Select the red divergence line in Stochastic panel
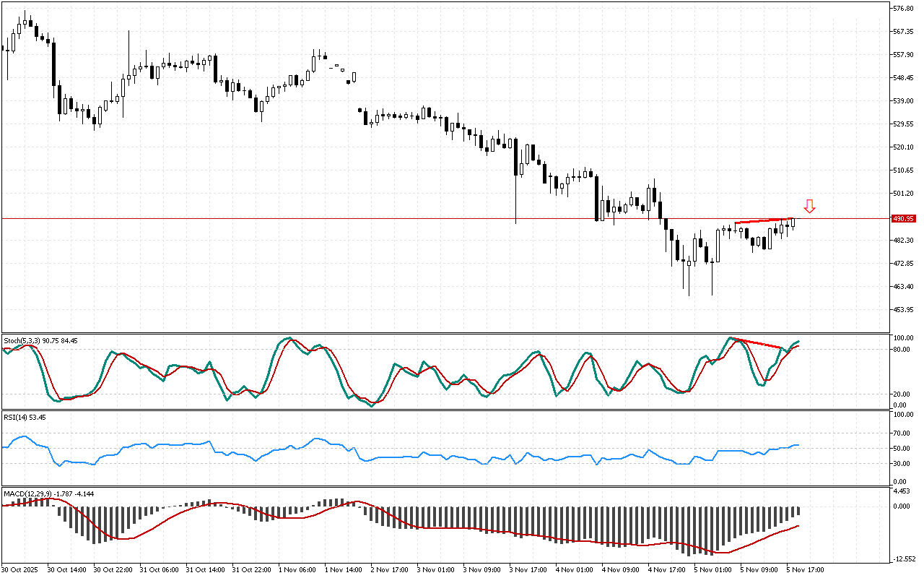924x578 pixels. tap(757, 343)
